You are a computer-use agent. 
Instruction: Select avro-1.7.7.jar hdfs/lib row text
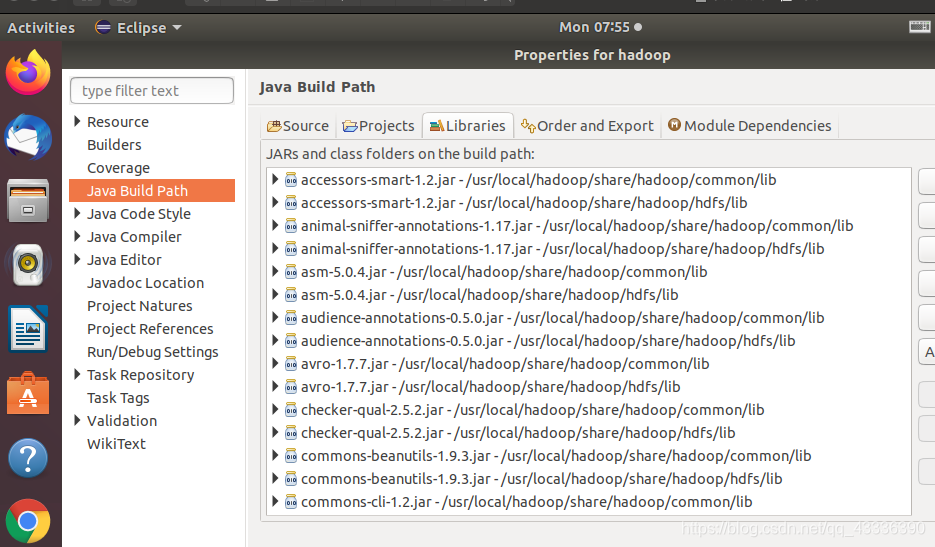(x=491, y=387)
